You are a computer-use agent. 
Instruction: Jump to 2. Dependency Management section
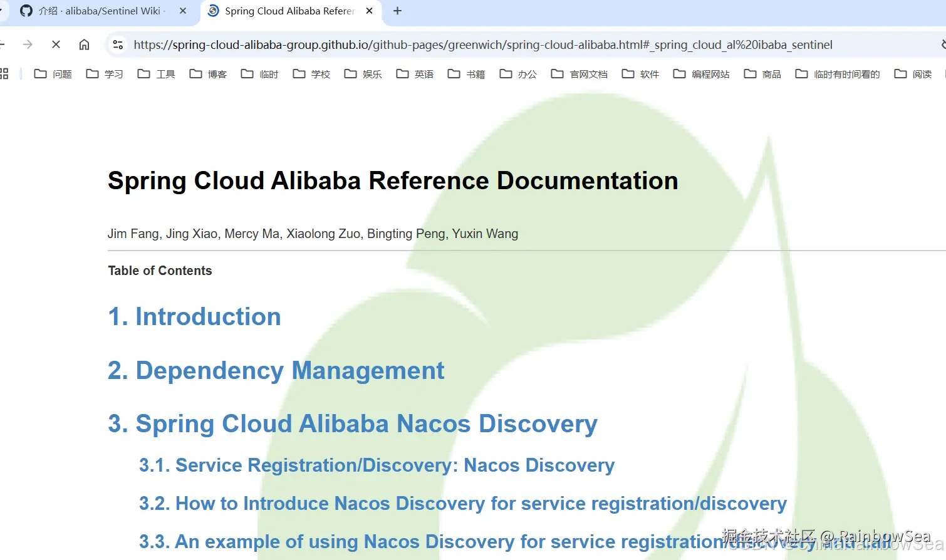click(x=276, y=370)
